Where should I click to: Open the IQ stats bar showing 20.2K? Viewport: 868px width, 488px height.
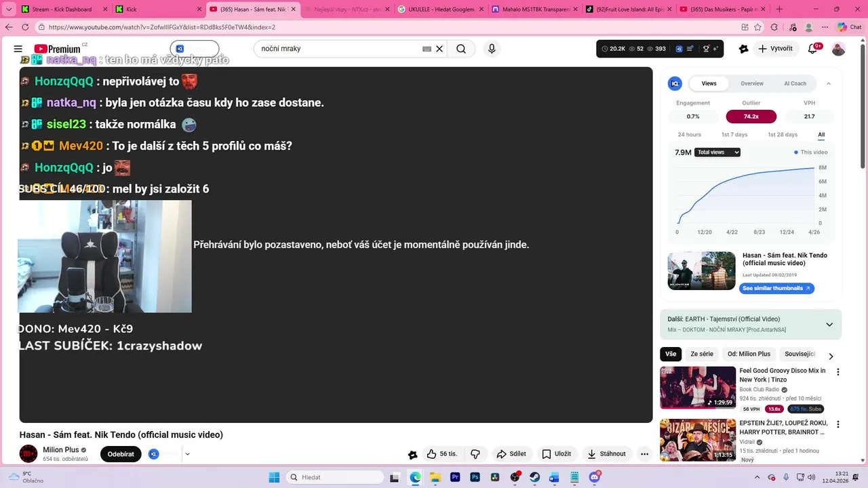(x=659, y=49)
